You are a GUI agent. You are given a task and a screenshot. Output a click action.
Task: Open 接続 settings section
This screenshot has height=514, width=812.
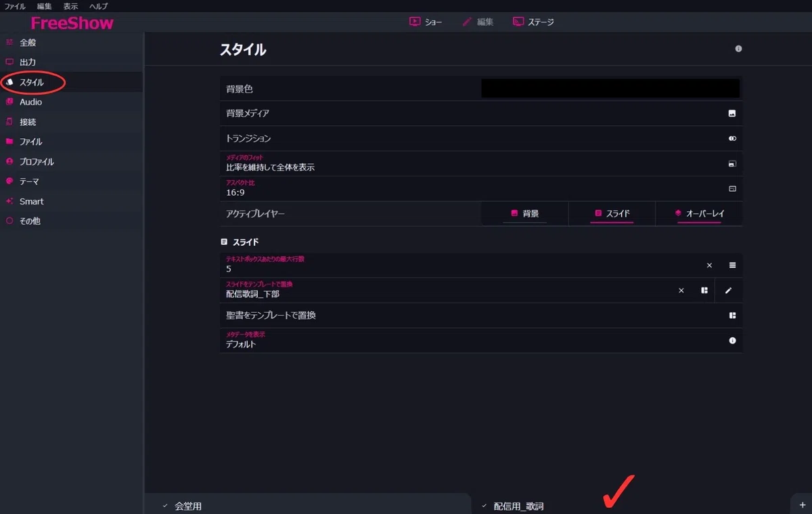coord(71,122)
